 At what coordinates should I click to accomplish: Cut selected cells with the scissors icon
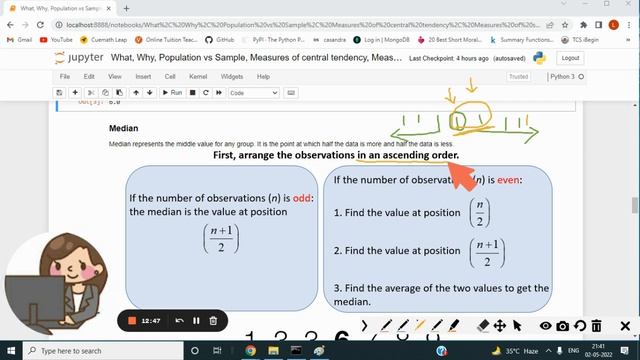[91, 93]
